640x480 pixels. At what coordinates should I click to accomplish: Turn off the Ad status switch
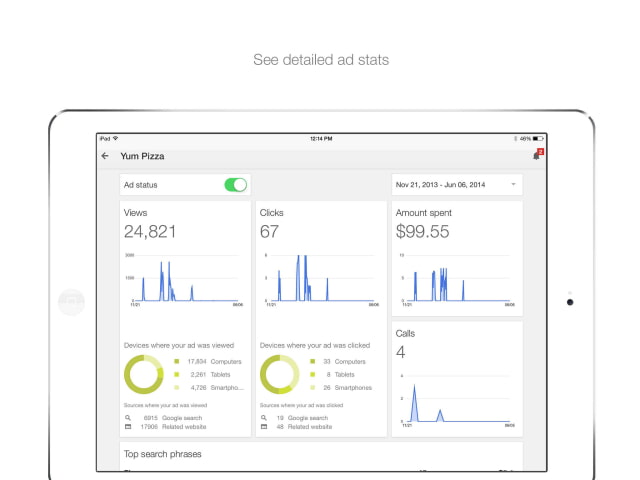click(236, 185)
